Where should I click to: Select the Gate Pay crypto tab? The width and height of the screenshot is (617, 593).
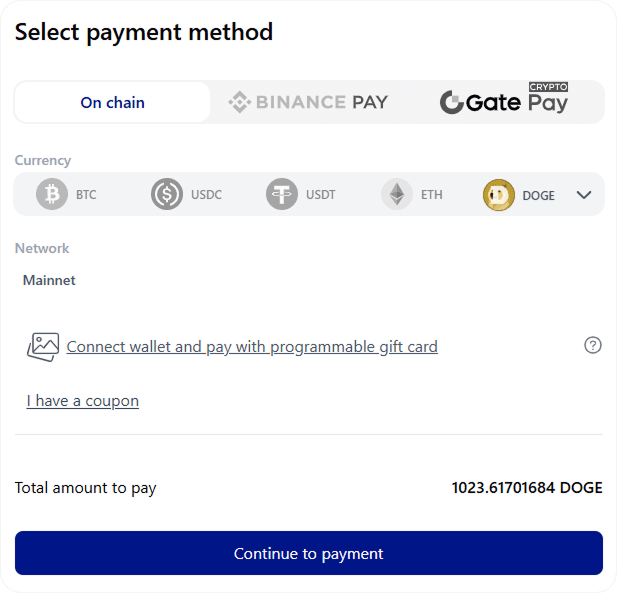pyautogui.click(x=504, y=101)
